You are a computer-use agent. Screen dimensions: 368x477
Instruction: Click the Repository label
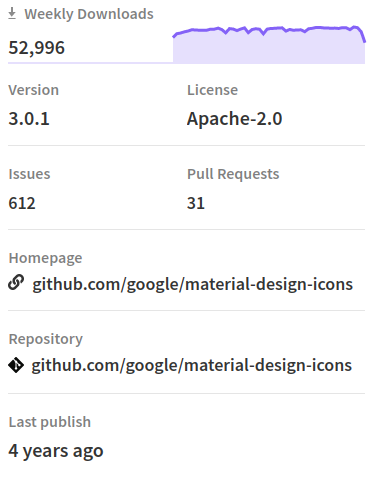tap(46, 339)
